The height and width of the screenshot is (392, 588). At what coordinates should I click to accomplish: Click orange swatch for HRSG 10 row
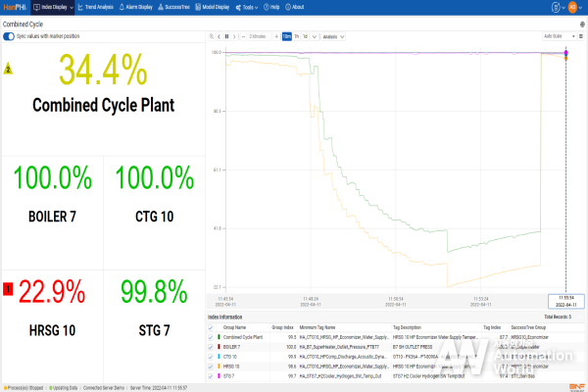[219, 367]
